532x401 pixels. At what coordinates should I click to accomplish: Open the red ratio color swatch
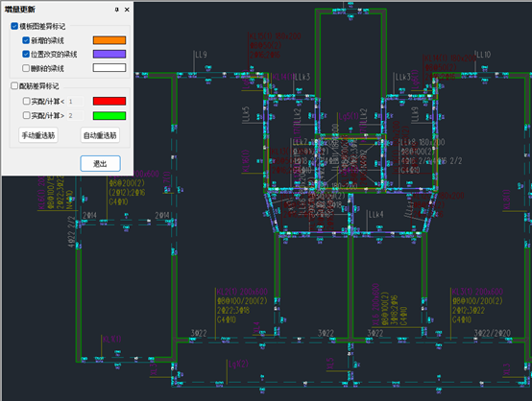click(x=109, y=101)
